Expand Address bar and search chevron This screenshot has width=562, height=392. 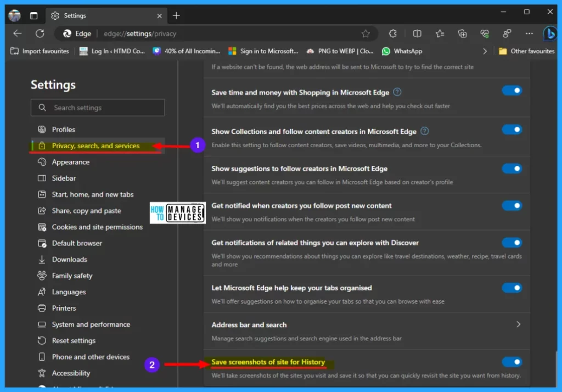pyautogui.click(x=518, y=324)
